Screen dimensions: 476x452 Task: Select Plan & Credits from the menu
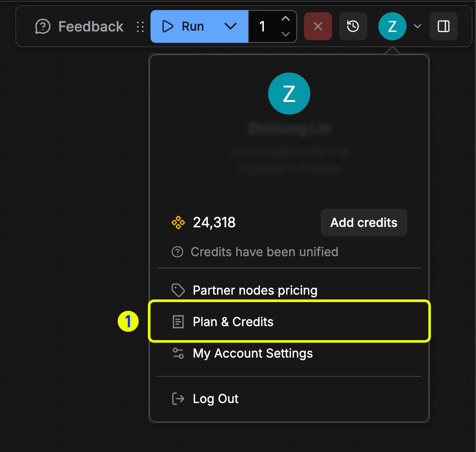(232, 321)
